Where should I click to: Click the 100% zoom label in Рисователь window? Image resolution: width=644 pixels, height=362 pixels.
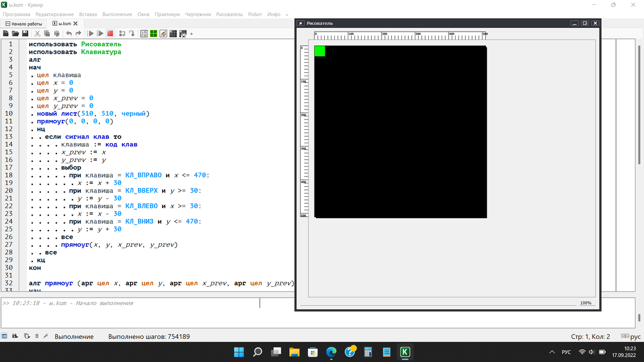pyautogui.click(x=586, y=303)
